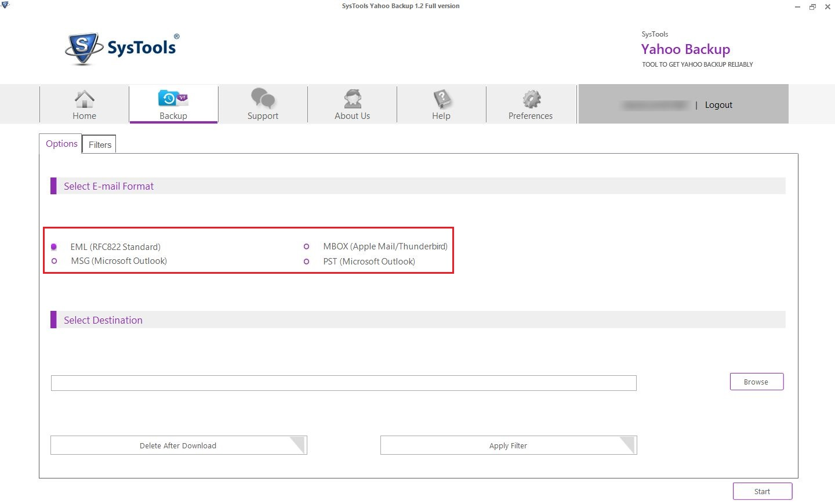Click the destination path input field
Screen dimensions: 835x504
(343, 383)
